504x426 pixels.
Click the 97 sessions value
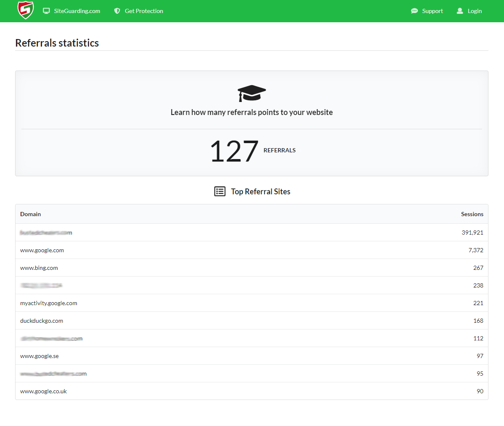click(x=480, y=356)
